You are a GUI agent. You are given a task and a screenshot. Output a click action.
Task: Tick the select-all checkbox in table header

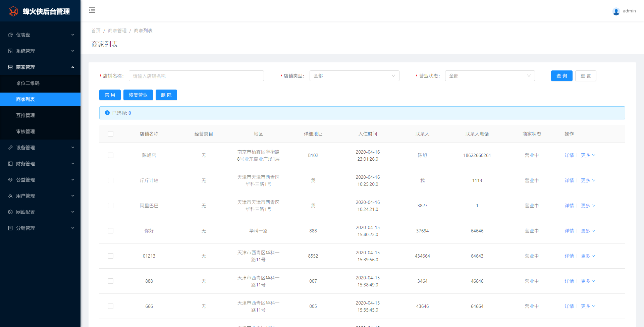click(111, 134)
